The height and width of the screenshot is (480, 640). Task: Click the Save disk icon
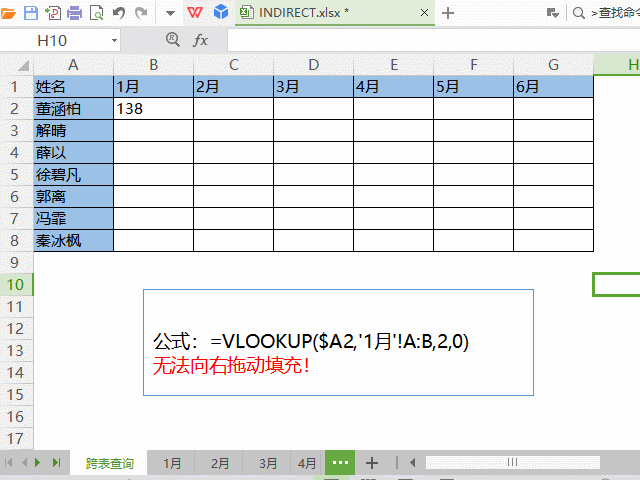tap(31, 13)
